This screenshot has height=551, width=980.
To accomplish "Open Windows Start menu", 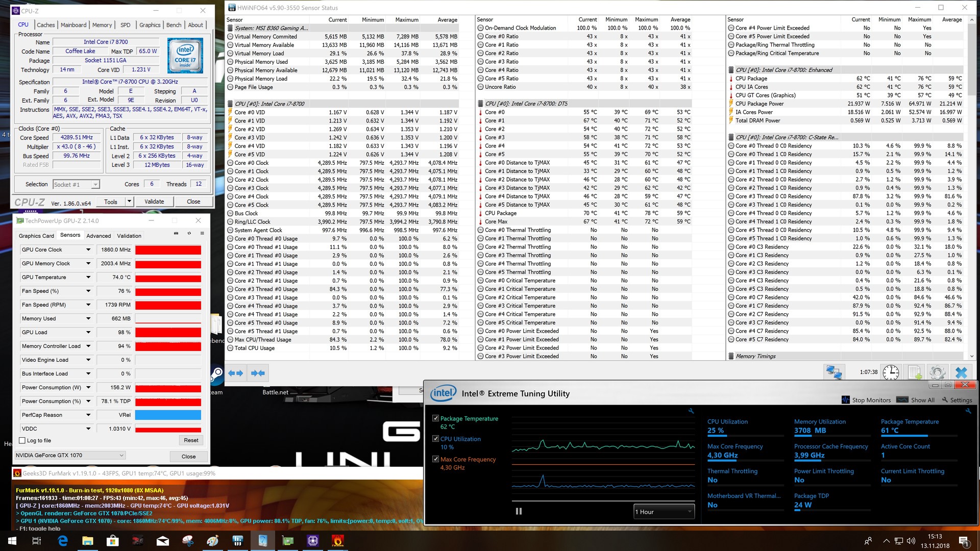I will pos(12,541).
